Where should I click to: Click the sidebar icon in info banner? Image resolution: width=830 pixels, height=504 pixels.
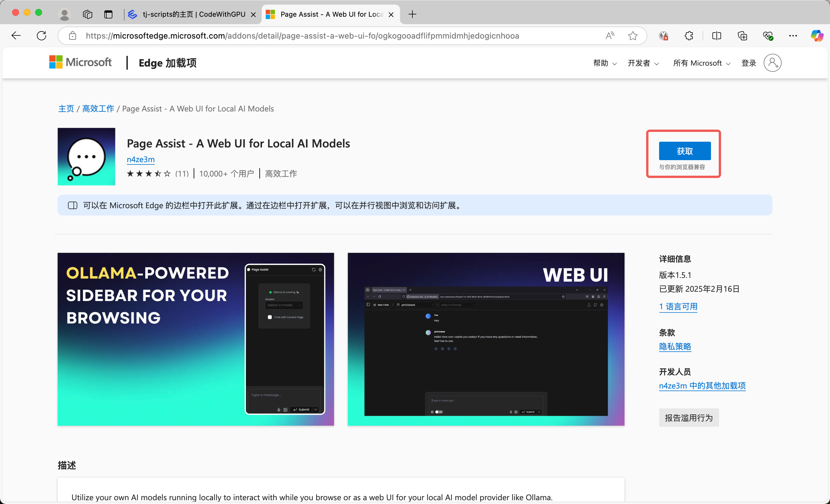[x=73, y=205]
